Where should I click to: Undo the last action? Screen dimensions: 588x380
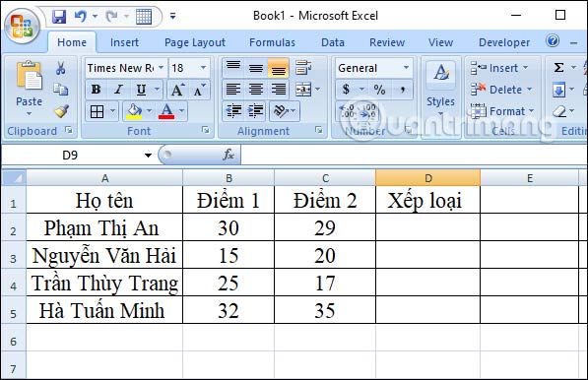pos(81,17)
